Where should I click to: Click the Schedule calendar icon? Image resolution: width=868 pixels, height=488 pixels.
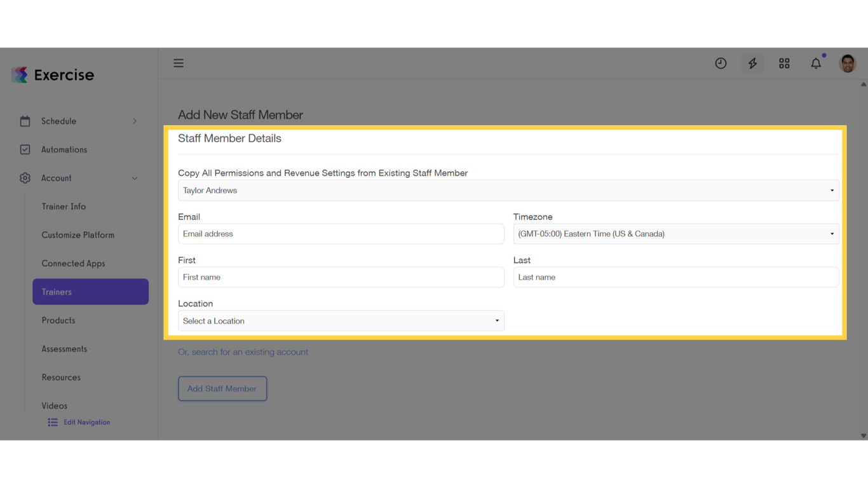coord(25,121)
